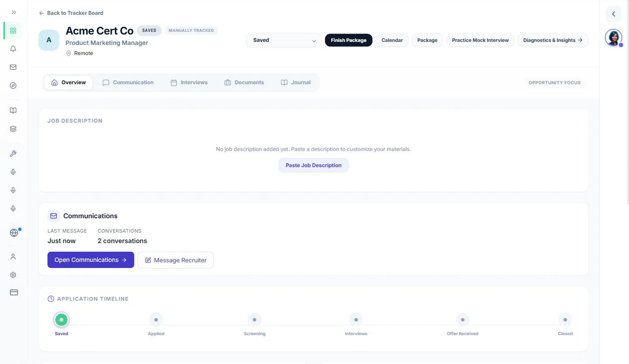Select the Overview tab
Screen dimensions: 629x364
click(x=69, y=82)
